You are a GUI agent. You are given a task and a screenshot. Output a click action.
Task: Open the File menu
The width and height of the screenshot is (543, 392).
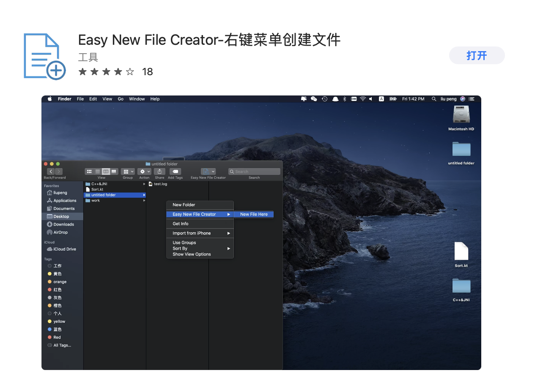pyautogui.click(x=80, y=99)
